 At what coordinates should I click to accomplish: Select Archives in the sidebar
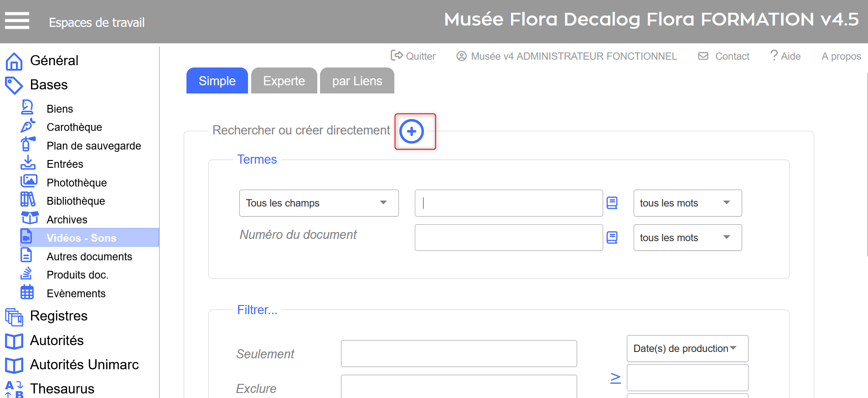tap(67, 220)
